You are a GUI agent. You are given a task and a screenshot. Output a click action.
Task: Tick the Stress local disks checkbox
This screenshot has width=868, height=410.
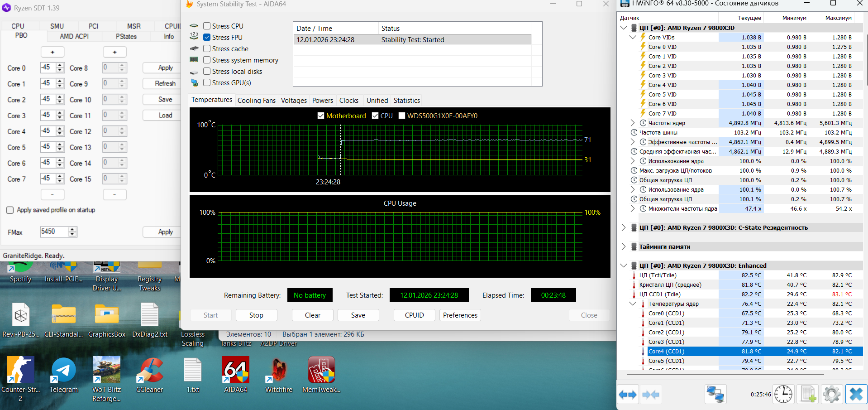point(207,71)
